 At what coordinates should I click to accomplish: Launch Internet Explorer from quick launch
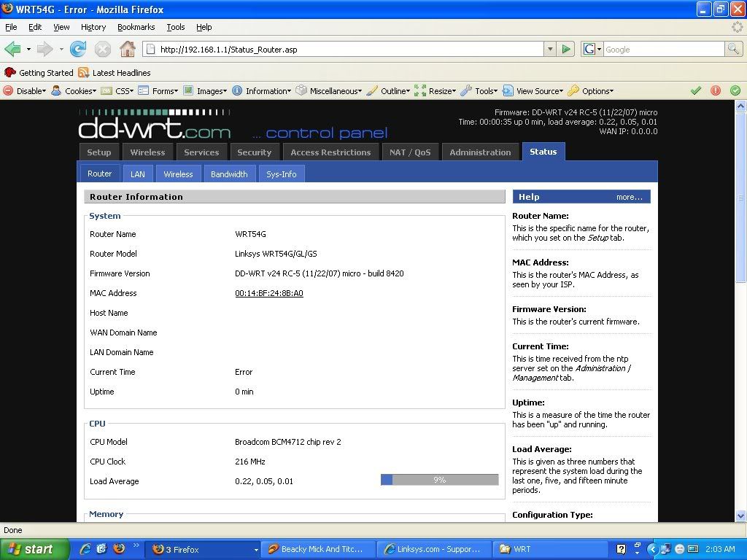pos(85,549)
